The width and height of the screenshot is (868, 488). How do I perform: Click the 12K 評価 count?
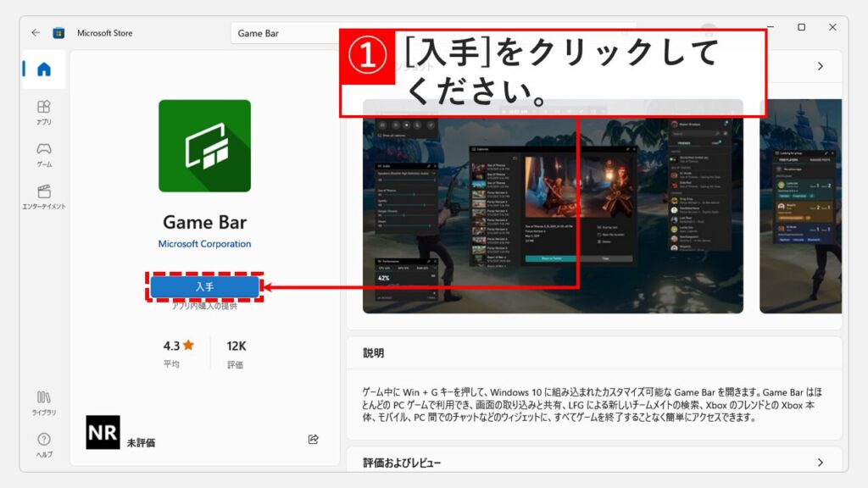(236, 353)
